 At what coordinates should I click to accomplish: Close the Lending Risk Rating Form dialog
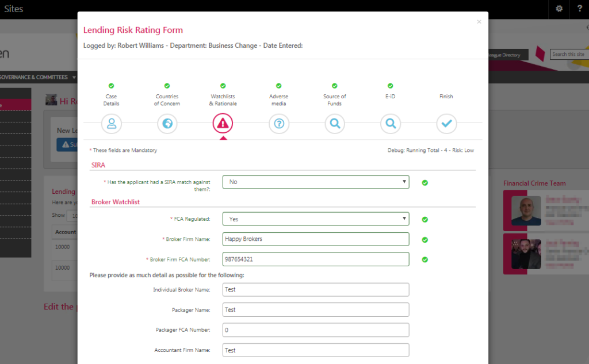479,22
